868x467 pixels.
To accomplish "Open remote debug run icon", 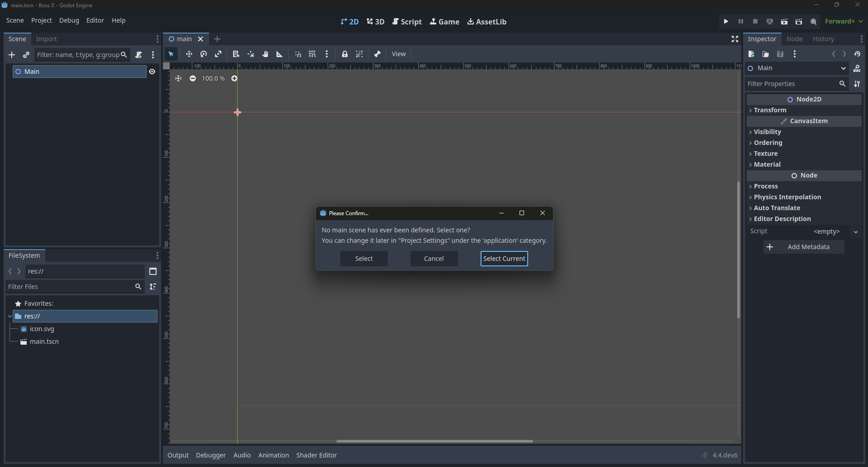I will click(770, 21).
